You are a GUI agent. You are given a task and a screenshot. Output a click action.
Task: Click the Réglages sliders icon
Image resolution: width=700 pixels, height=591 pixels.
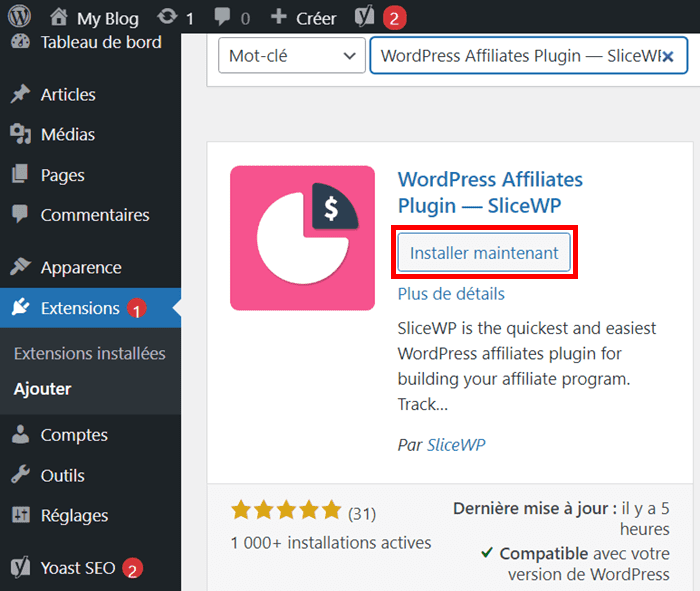pos(21,515)
